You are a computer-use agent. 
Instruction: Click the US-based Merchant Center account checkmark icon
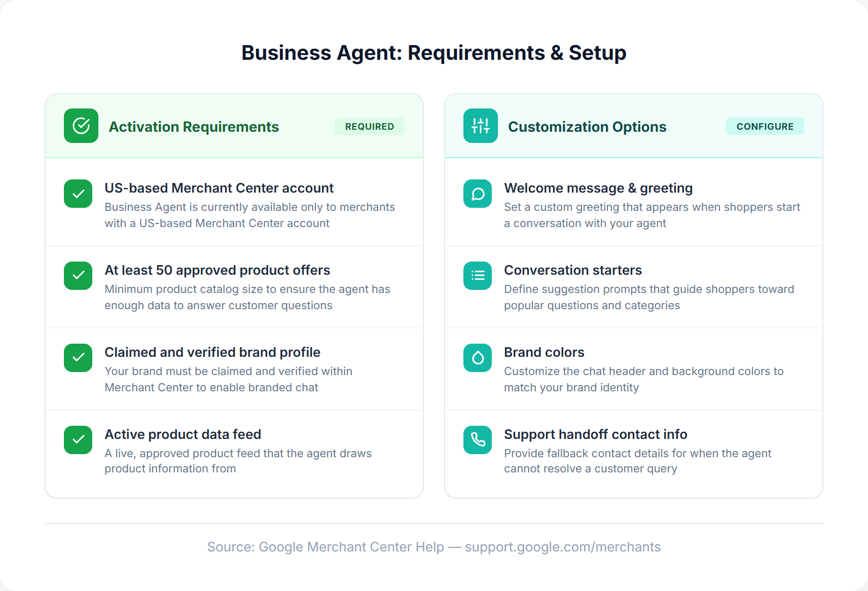pyautogui.click(x=78, y=194)
